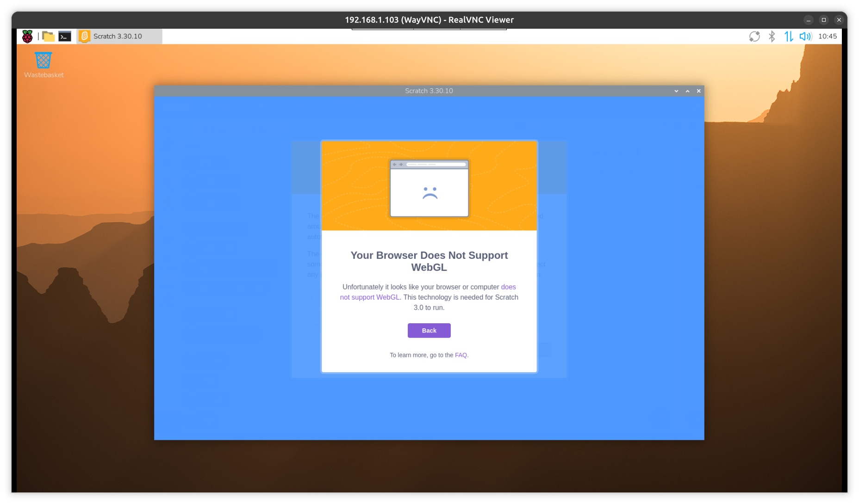This screenshot has width=859, height=504.
Task: Close the Scratch 3.30.10 window
Action: 698,91
